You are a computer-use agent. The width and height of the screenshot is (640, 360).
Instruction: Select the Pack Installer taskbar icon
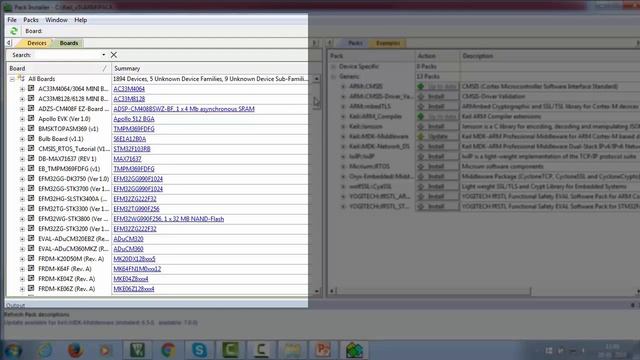(354, 350)
